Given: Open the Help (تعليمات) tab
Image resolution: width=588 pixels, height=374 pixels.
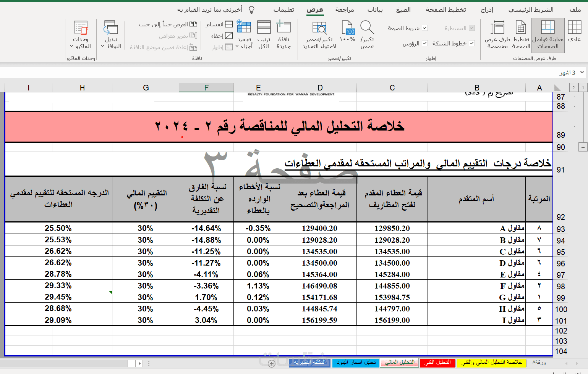Looking at the screenshot, I should tap(284, 10).
